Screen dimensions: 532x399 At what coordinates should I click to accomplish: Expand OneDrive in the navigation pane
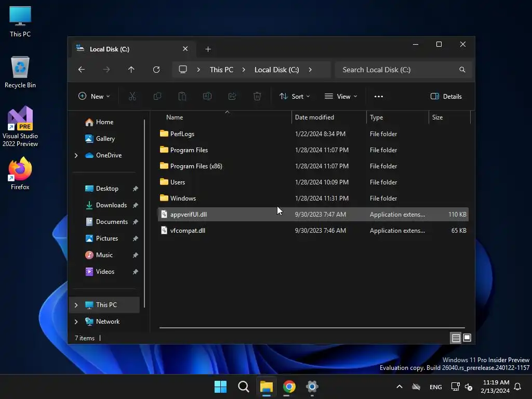point(76,155)
